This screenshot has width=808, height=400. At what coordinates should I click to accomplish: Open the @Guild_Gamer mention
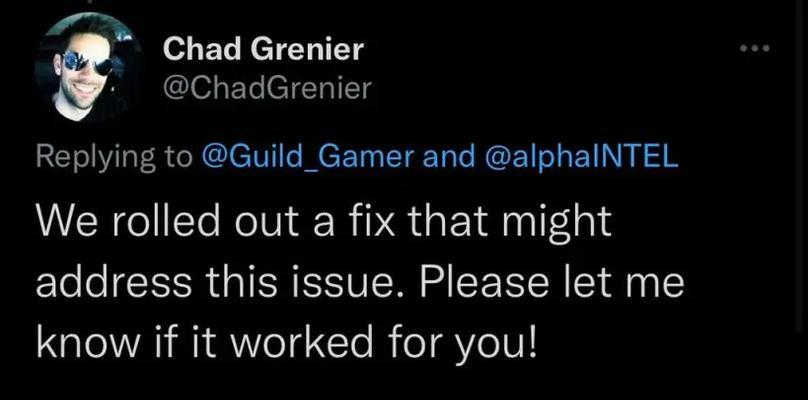(309, 157)
